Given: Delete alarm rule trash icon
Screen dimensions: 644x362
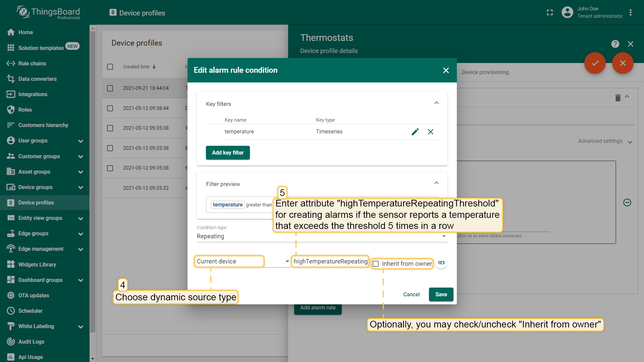Looking at the screenshot, I should 618,98.
